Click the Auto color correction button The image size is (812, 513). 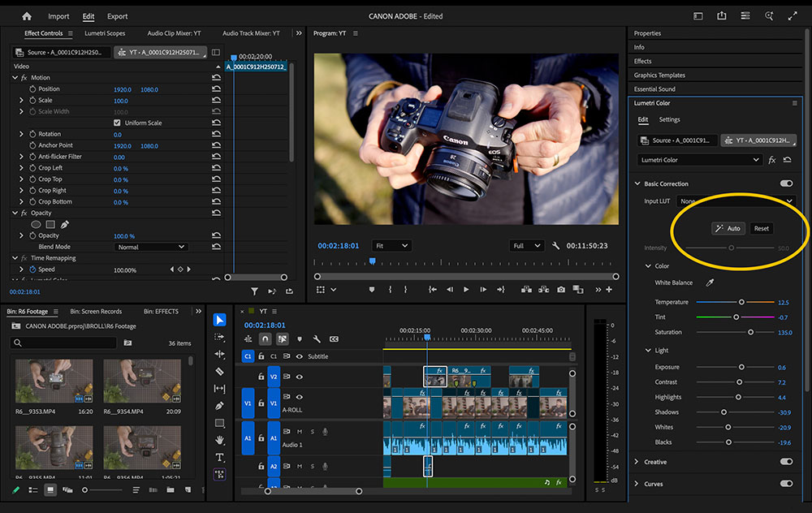click(728, 228)
